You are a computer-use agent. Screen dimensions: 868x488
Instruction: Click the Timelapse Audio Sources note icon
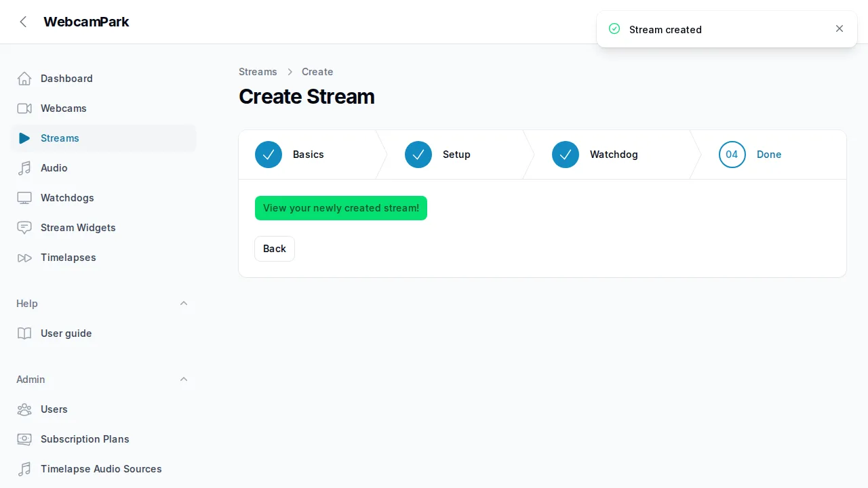24,469
